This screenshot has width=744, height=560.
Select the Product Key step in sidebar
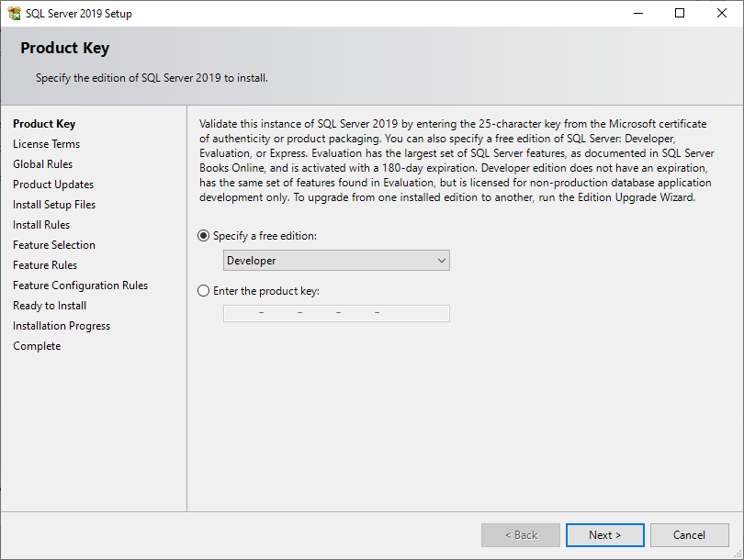coord(44,124)
